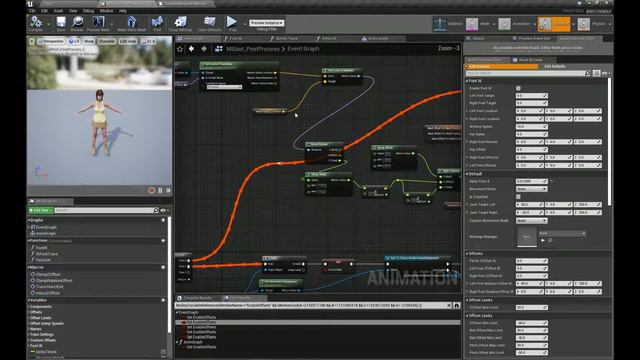The height and width of the screenshot is (360, 640).
Task: Open the Preview Instance debug filter dropdown
Action: point(266,23)
